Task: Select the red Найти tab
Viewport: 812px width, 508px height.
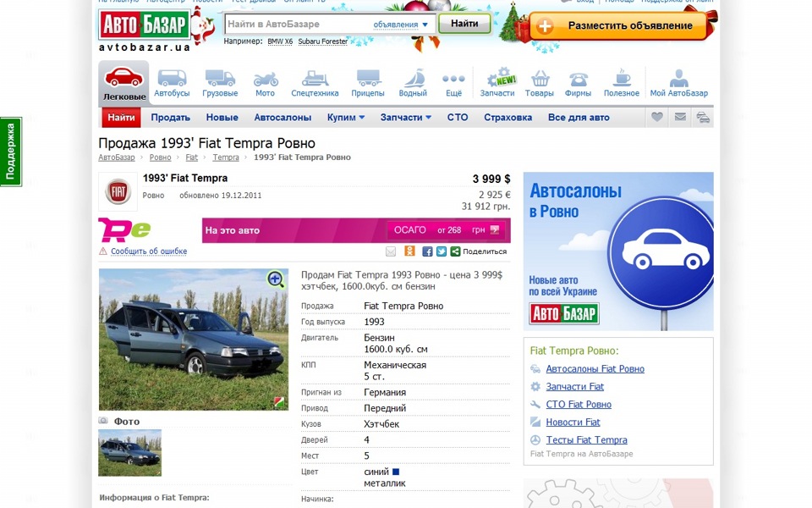Action: (x=121, y=117)
